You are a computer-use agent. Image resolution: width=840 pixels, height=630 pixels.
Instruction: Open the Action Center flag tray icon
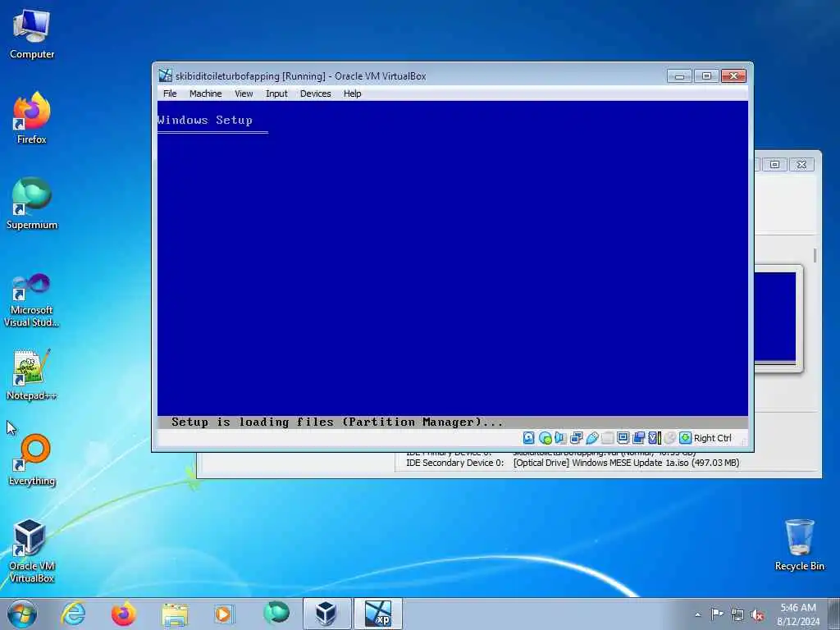717,614
